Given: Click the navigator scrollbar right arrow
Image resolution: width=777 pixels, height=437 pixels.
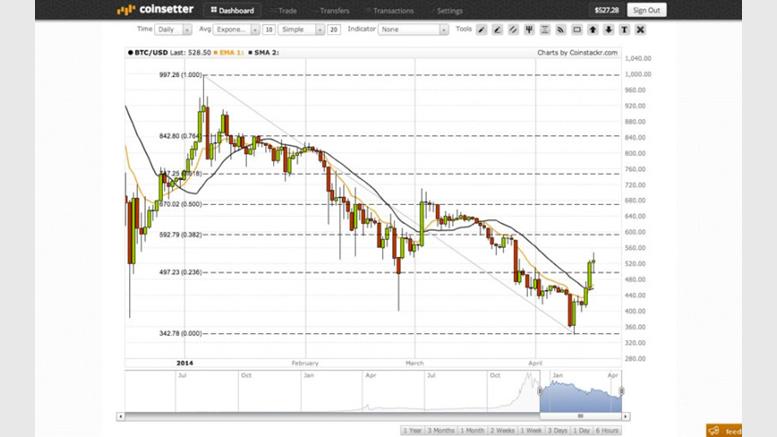Looking at the screenshot, I should [626, 417].
